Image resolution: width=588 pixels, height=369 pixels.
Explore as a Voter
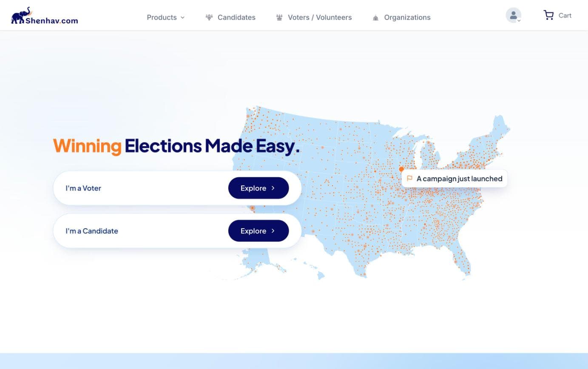tap(258, 188)
